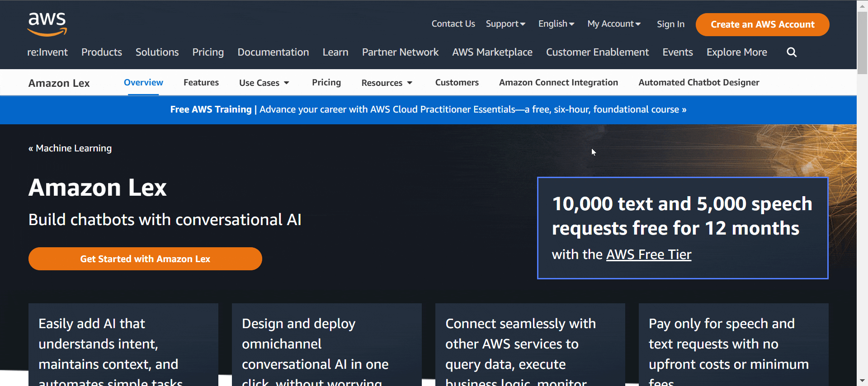Expand the Resources dropdown menu

pos(387,83)
